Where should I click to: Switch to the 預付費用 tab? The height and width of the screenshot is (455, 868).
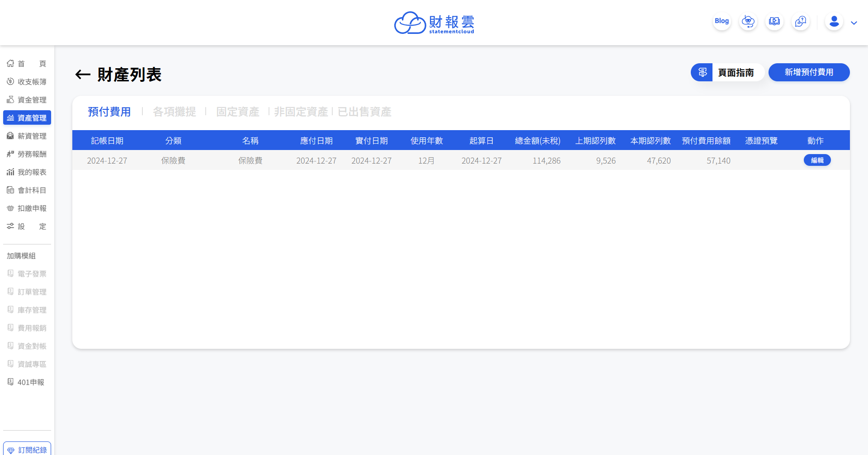(x=109, y=112)
